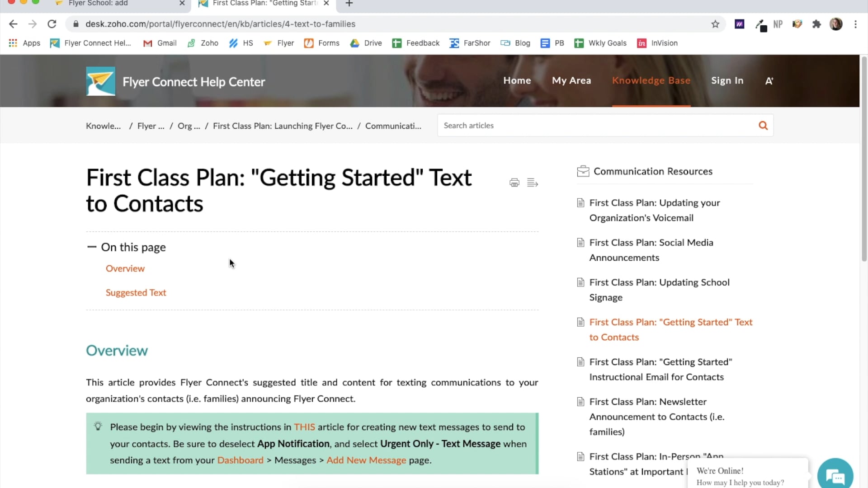Print this article via printer icon
This screenshot has width=868, height=488.
[x=514, y=183]
